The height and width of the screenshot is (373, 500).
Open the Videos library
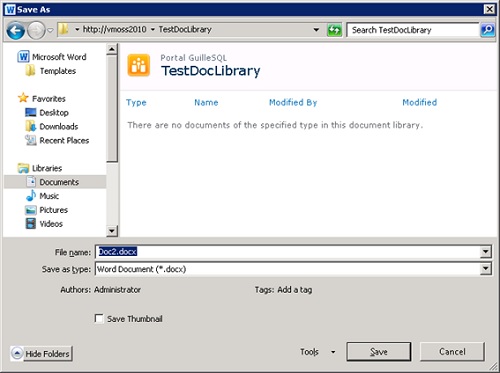51,224
